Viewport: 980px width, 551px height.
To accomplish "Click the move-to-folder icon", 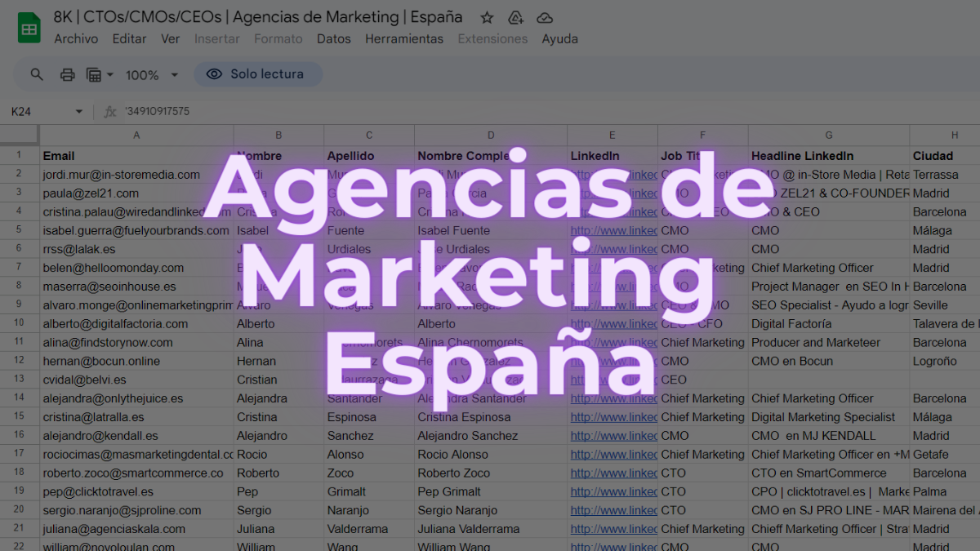I will click(515, 17).
